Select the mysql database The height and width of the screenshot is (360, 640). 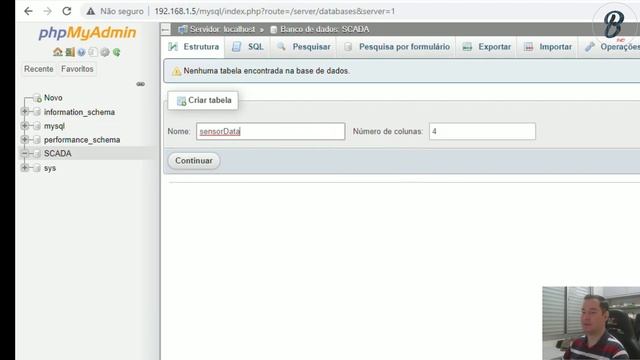point(54,126)
